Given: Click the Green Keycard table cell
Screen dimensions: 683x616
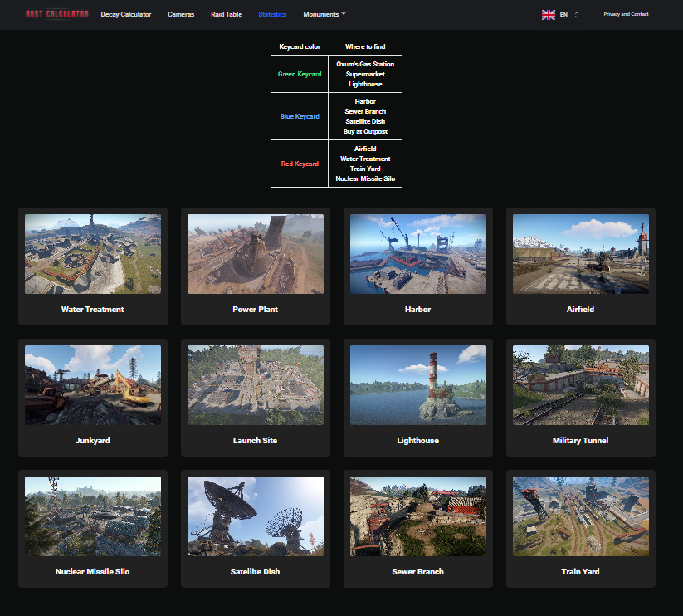Looking at the screenshot, I should [x=300, y=74].
